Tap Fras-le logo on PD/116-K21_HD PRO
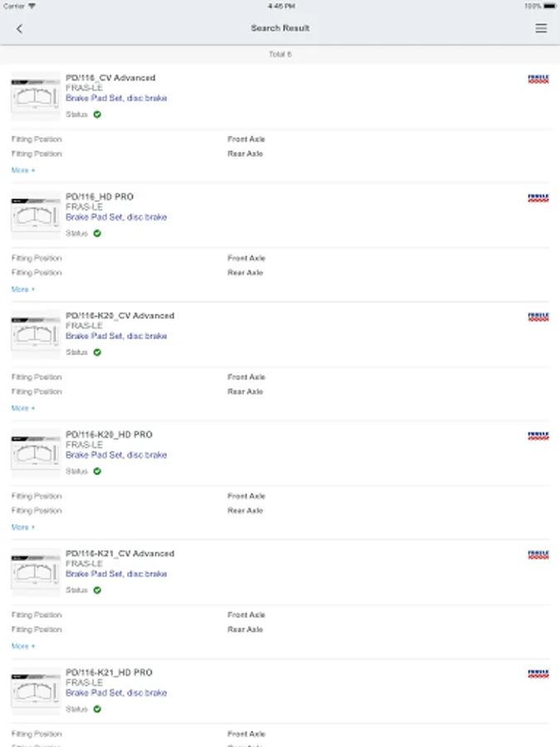 538,674
